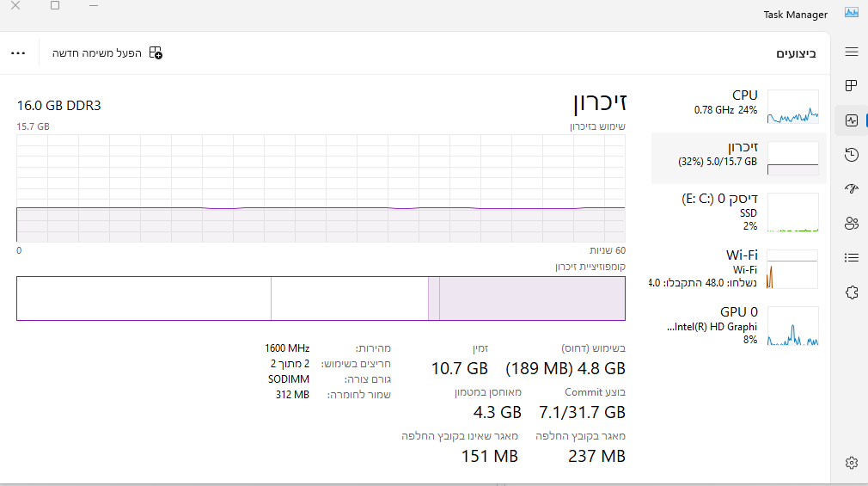Screen dimensions: 868x486
Task: Open the App history page icon
Action: point(852,155)
